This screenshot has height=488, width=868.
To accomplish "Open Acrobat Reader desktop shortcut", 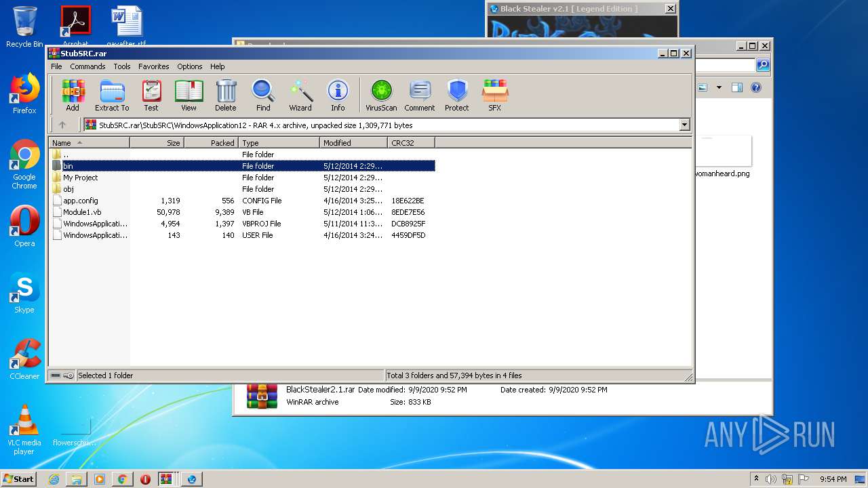I will (x=75, y=26).
